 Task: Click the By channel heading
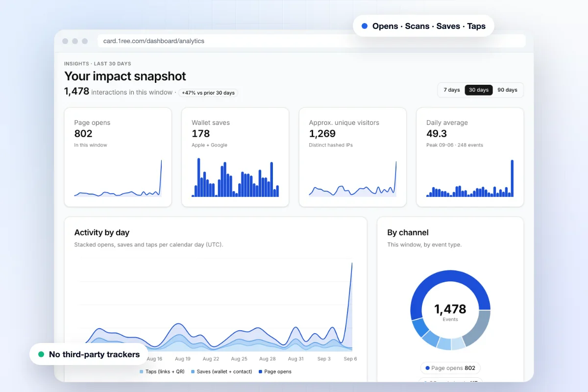click(408, 232)
